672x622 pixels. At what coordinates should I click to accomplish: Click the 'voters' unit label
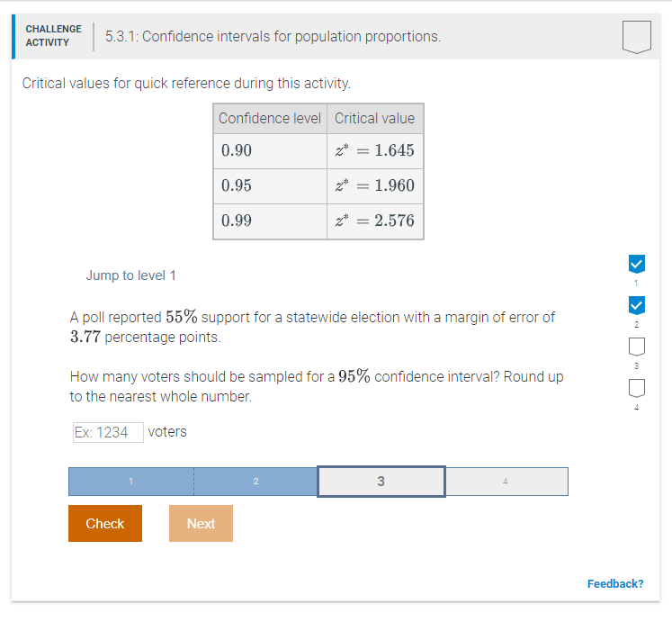(x=167, y=431)
